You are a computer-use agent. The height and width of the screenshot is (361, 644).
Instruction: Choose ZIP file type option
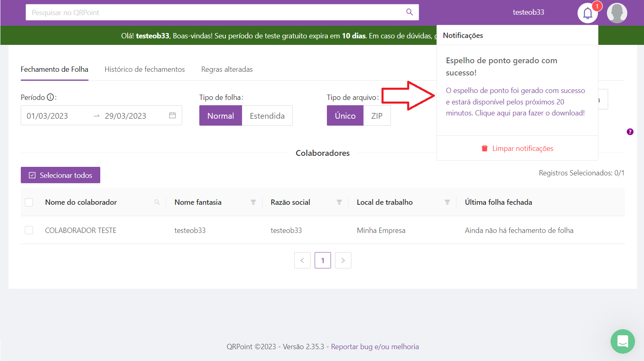[x=377, y=116]
